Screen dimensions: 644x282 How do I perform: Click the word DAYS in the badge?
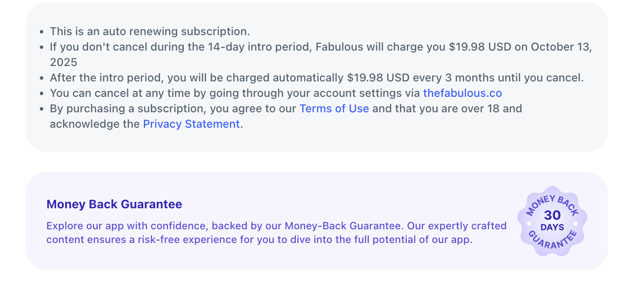pyautogui.click(x=552, y=227)
